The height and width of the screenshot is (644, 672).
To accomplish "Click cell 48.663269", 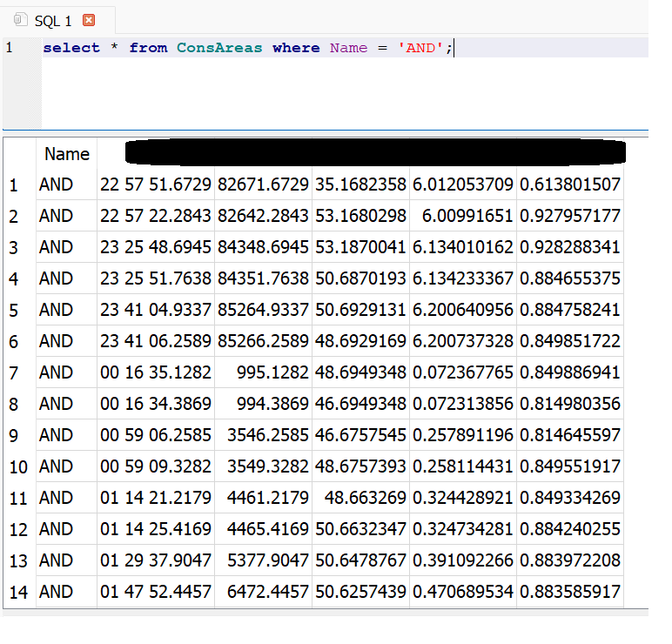I will tap(361, 498).
